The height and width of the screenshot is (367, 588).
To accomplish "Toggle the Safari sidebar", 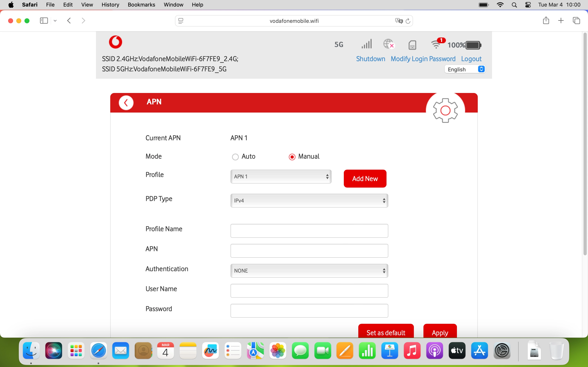I will coord(43,21).
